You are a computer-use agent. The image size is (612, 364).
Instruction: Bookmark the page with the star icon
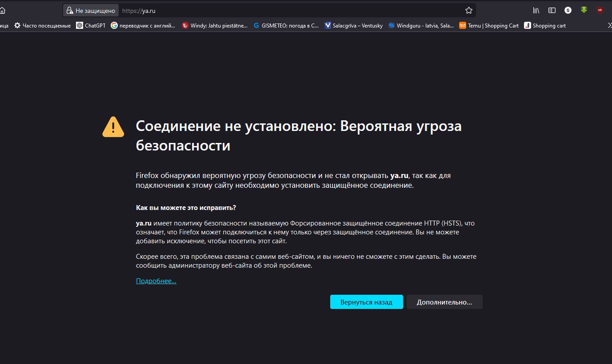(468, 10)
